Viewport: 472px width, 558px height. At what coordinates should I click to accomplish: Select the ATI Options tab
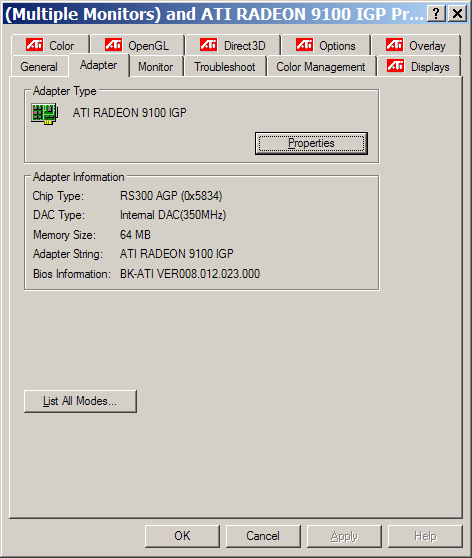point(326,45)
